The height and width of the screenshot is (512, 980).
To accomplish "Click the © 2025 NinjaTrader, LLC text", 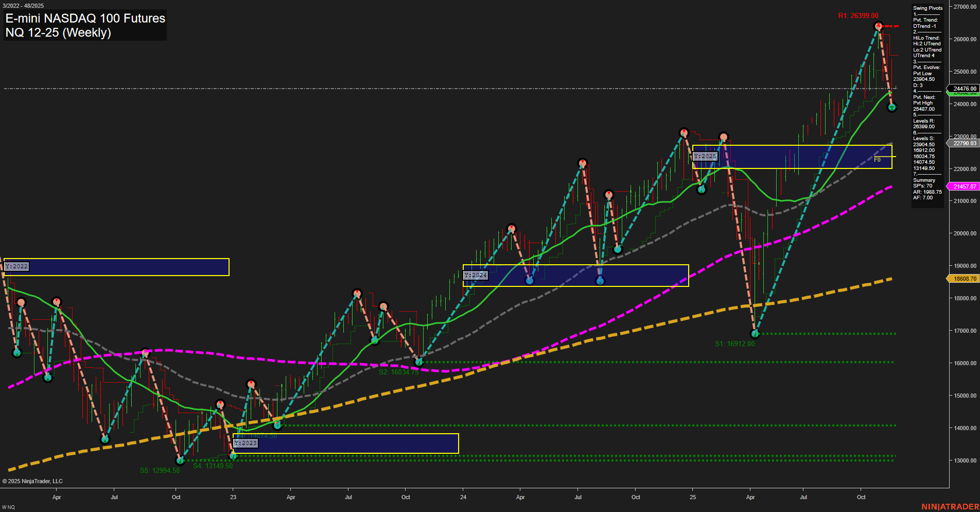I will tap(33, 481).
